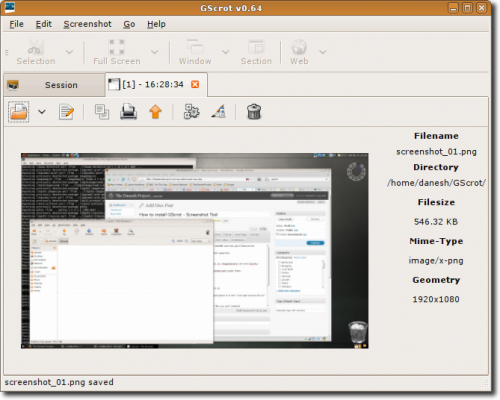500x400 pixels.
Task: Click the Section capture button
Action: (256, 53)
